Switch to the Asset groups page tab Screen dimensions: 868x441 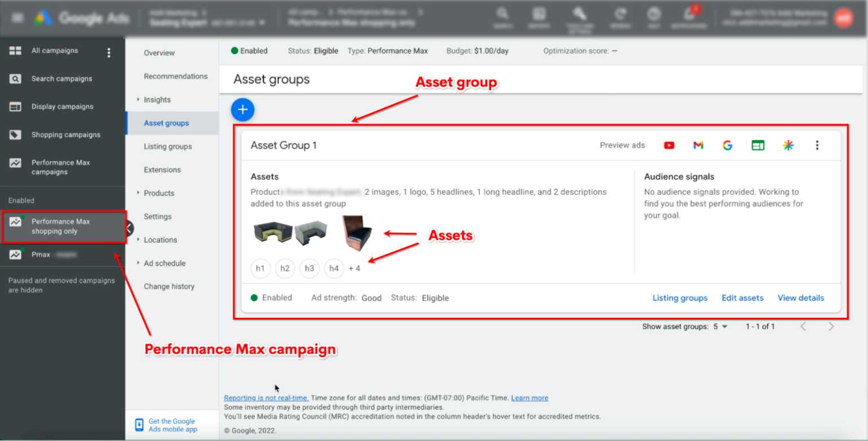pyautogui.click(x=166, y=123)
